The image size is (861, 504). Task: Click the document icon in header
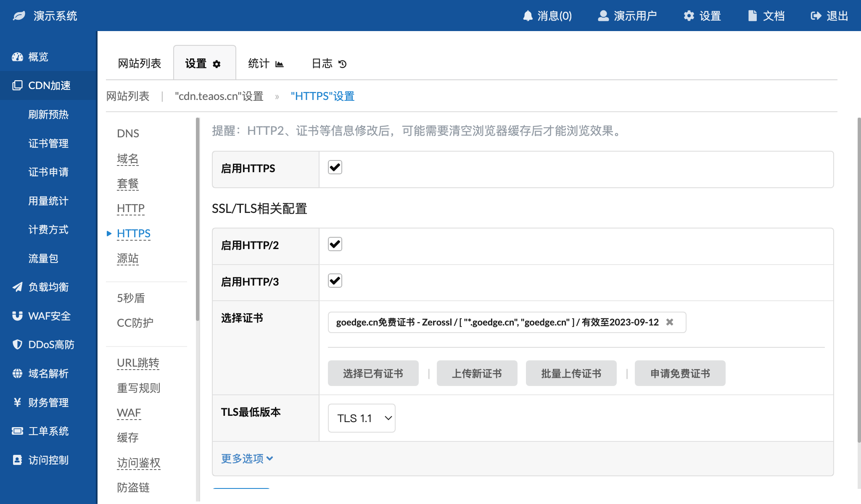pos(752,16)
